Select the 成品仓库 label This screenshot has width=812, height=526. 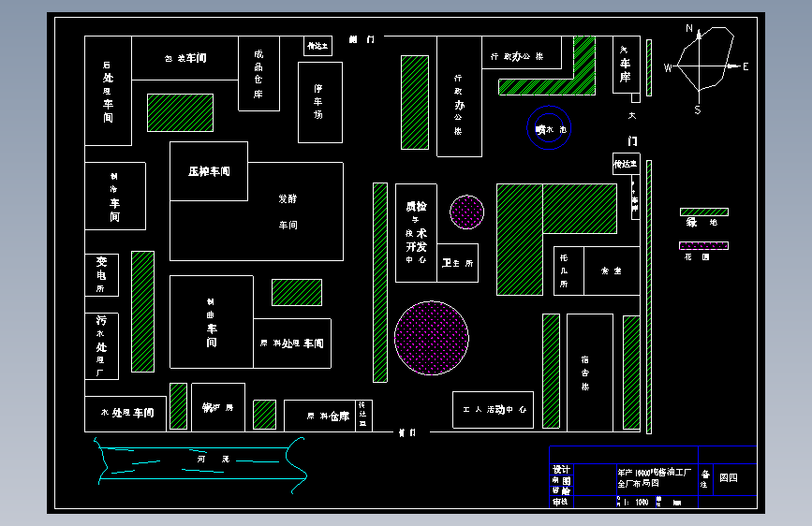tap(258, 74)
